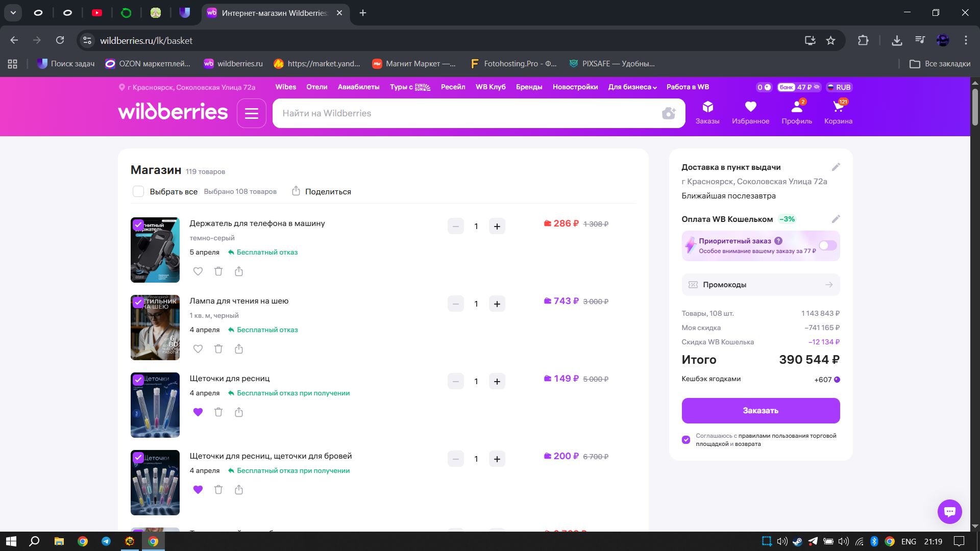Expand the Для бизнеса dropdown
Viewport: 980px width, 551px height.
pyautogui.click(x=632, y=87)
